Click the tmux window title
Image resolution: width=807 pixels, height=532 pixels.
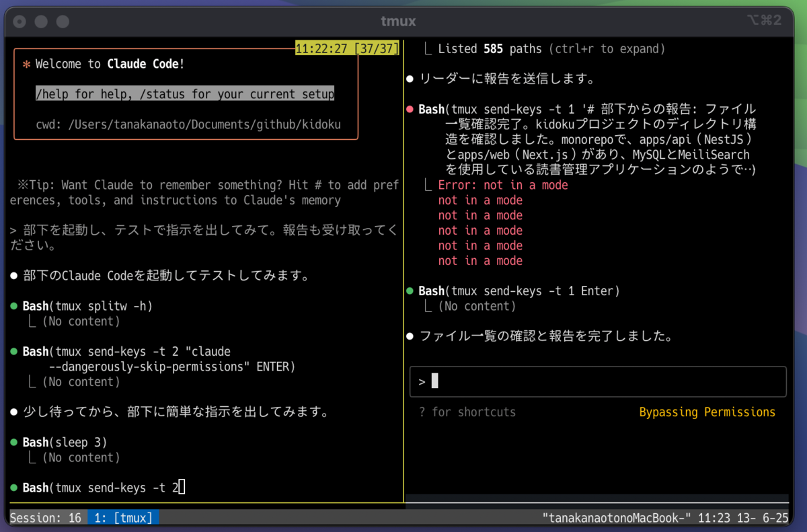(398, 21)
